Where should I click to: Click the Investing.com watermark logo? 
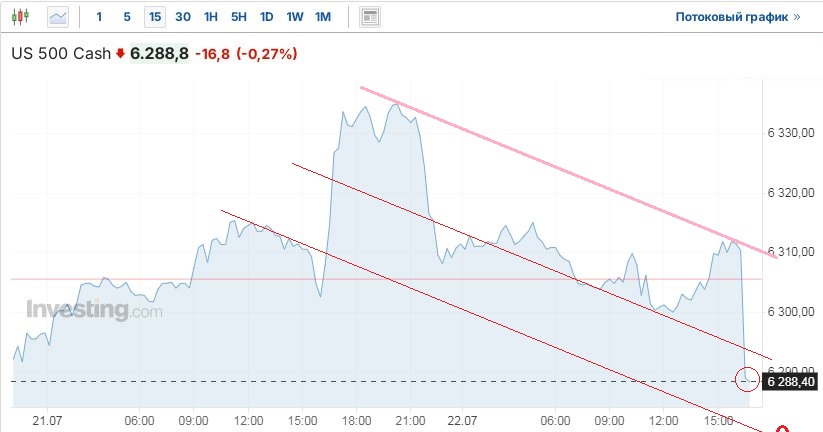pos(94,310)
